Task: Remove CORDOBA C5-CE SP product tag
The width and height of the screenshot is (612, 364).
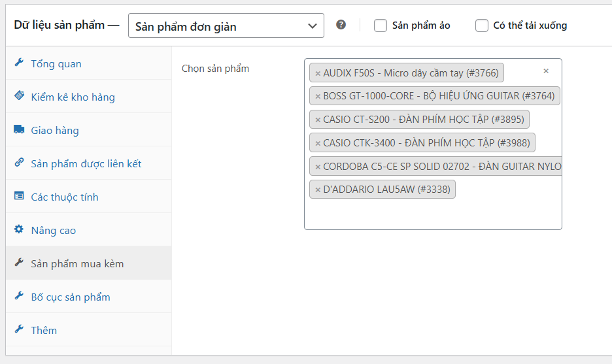Action: coord(318,167)
